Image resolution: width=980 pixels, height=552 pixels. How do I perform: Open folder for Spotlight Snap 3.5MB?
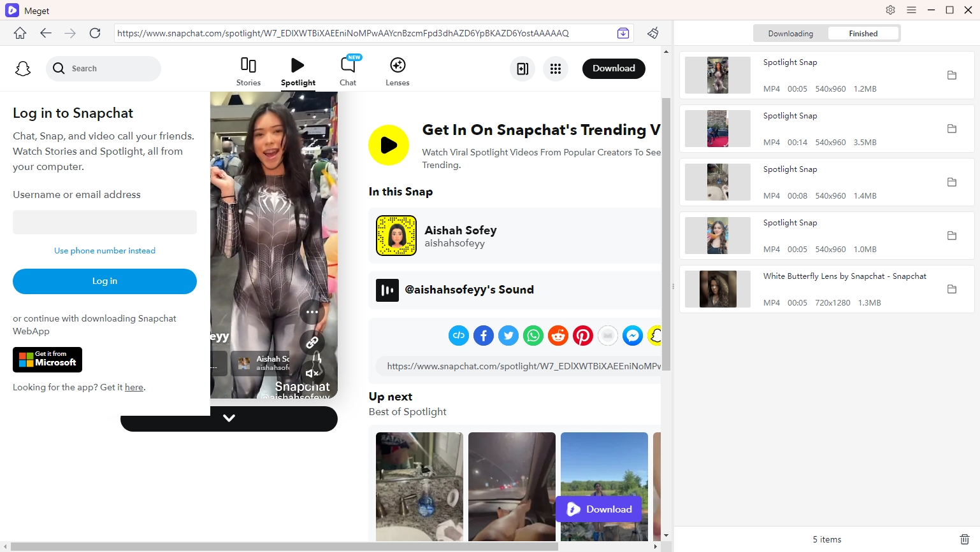[x=952, y=129]
